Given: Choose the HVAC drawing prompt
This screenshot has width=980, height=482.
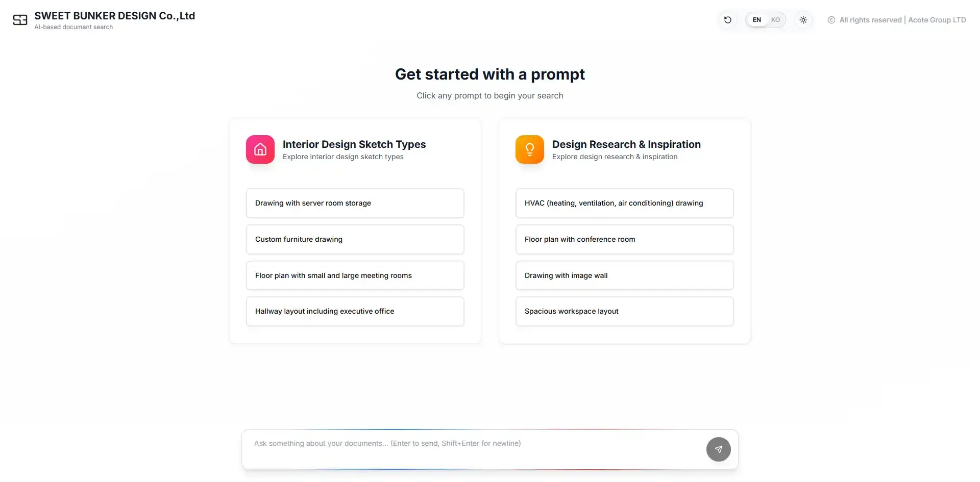Looking at the screenshot, I should (x=624, y=203).
